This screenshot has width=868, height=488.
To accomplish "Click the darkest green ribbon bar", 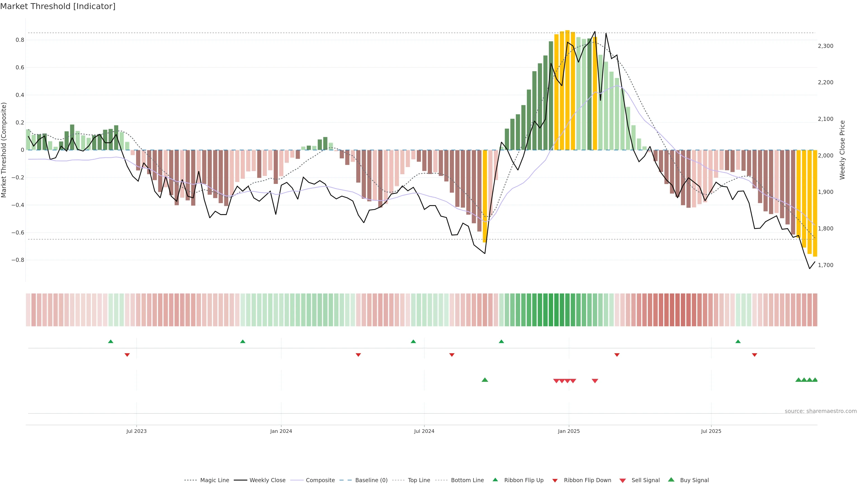I will click(x=551, y=310).
